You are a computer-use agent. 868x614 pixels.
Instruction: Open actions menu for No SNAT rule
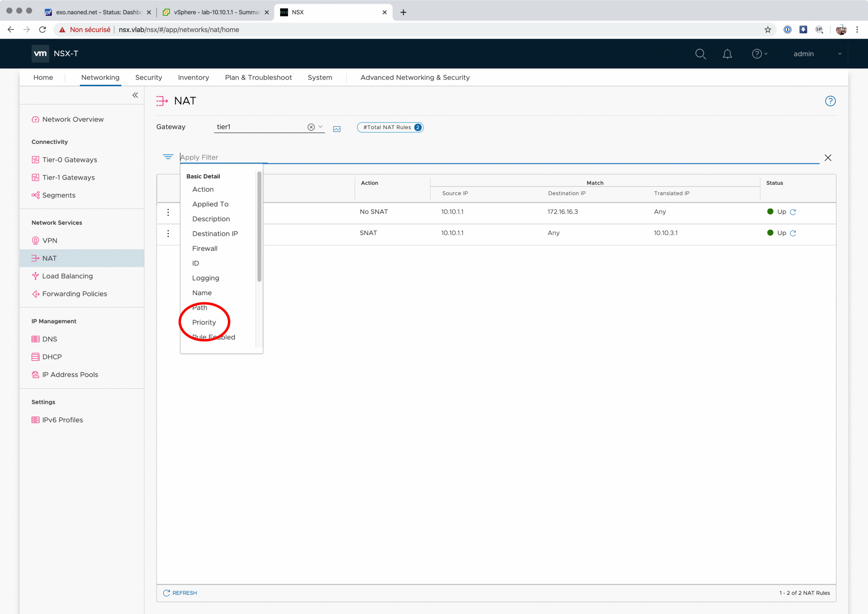tap(168, 212)
